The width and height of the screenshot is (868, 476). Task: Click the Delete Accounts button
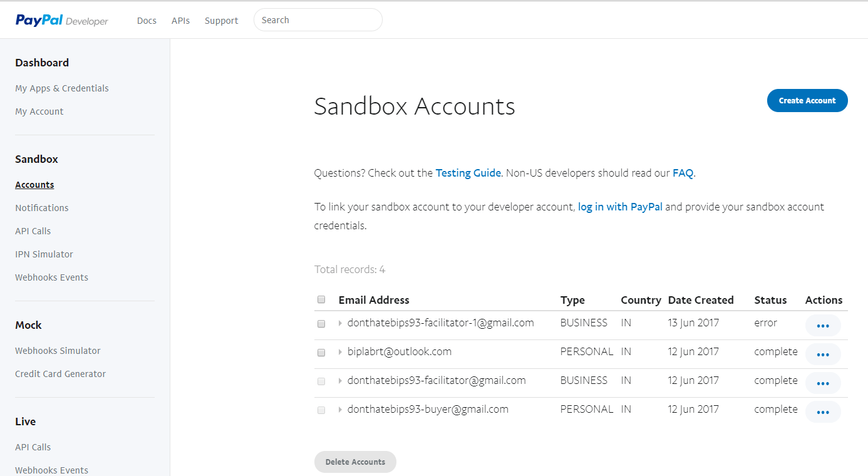click(x=355, y=462)
